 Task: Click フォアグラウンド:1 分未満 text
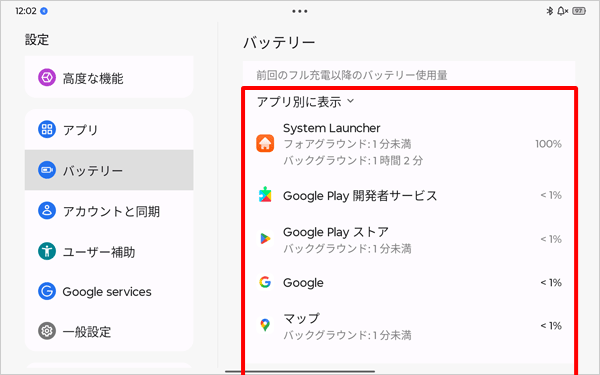click(347, 144)
